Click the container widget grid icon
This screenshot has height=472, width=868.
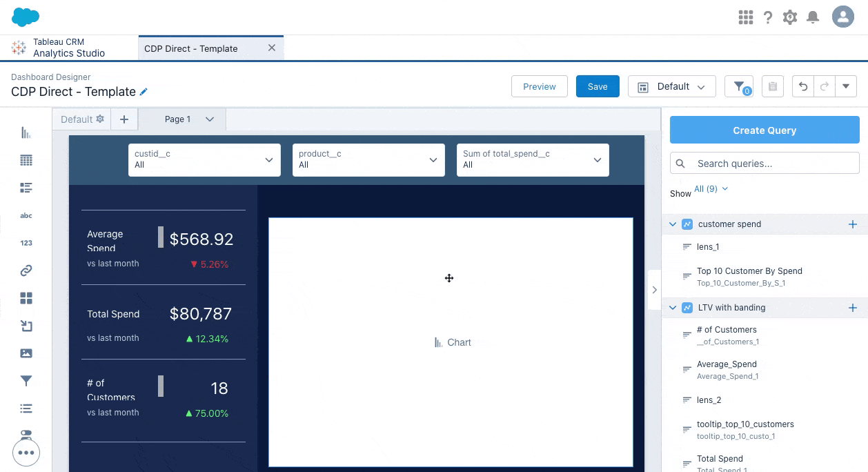click(26, 298)
